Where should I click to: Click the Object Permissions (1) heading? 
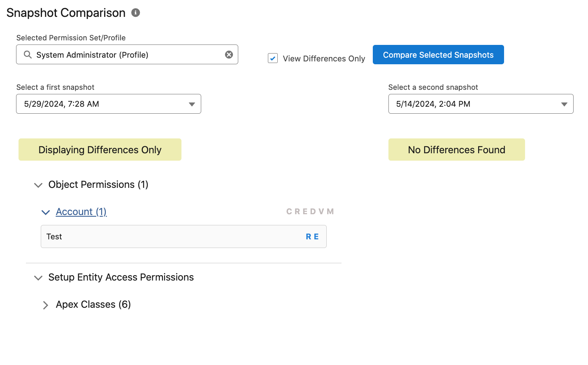tap(98, 185)
